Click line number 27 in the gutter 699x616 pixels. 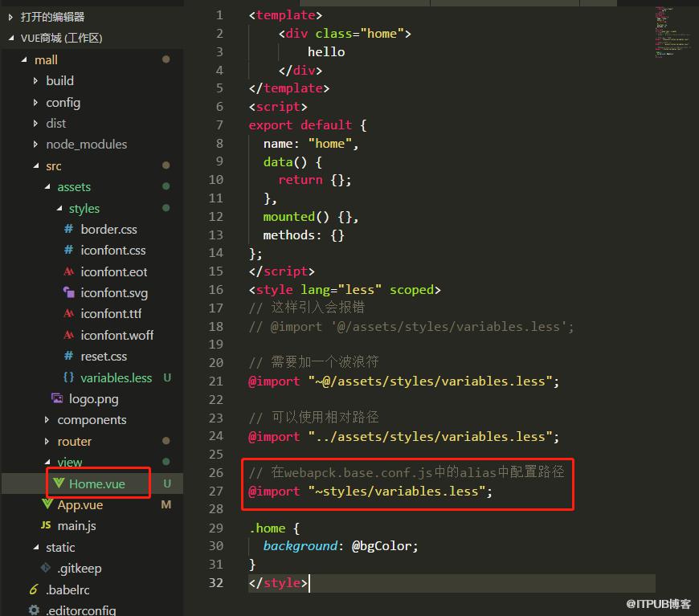(216, 491)
